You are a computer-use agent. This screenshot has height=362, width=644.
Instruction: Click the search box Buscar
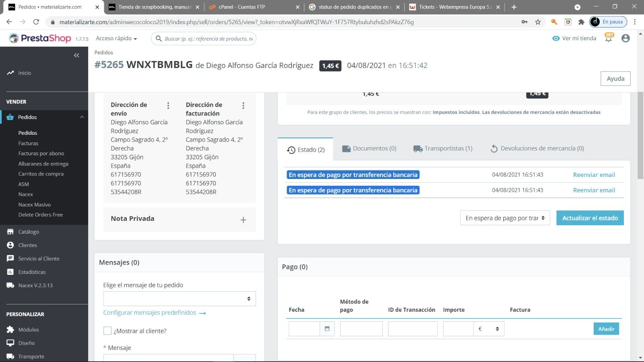(x=204, y=39)
